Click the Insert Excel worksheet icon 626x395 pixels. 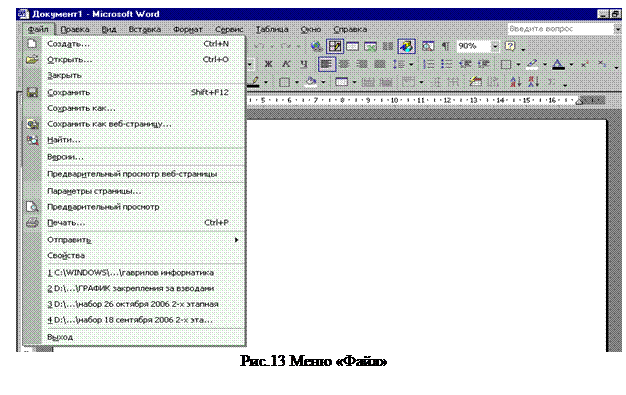370,46
